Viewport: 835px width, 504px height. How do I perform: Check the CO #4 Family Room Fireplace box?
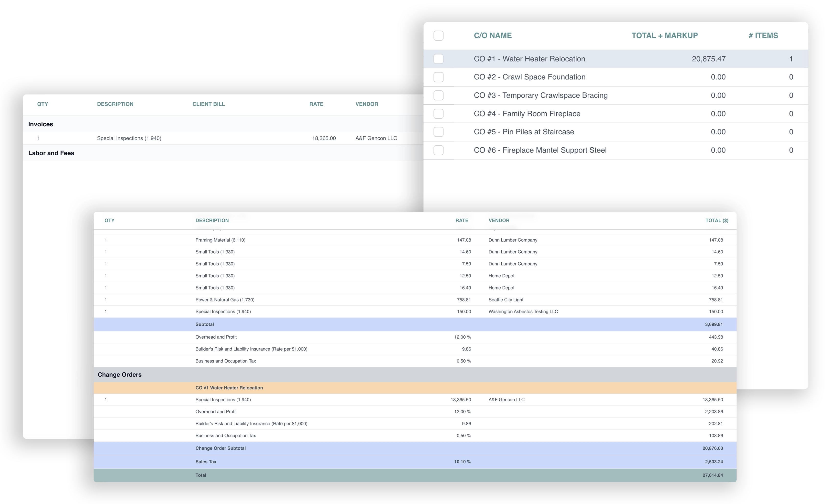pyautogui.click(x=438, y=114)
